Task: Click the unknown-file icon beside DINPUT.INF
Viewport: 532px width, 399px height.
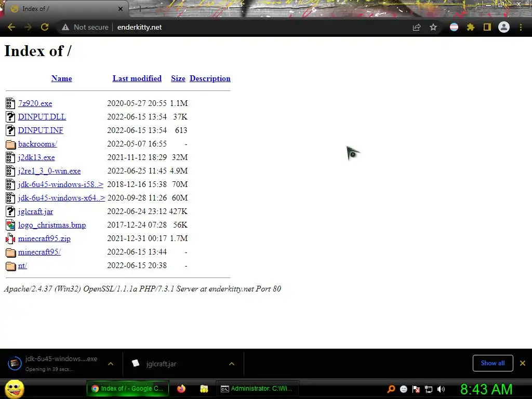Action: (x=10, y=130)
